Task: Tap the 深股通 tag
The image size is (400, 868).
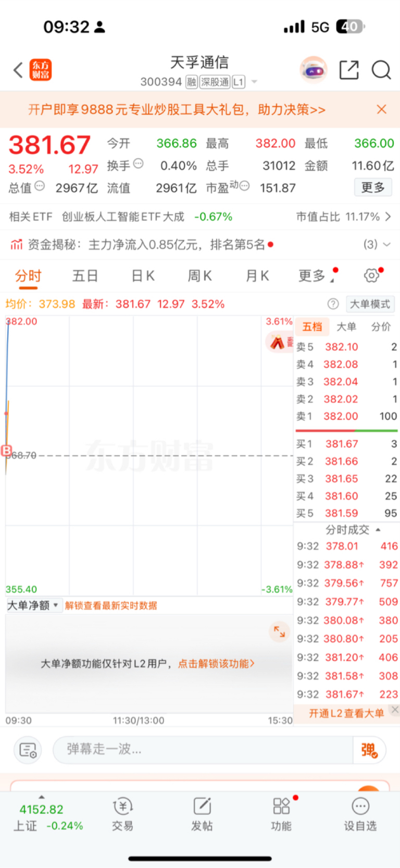Action: [x=215, y=82]
